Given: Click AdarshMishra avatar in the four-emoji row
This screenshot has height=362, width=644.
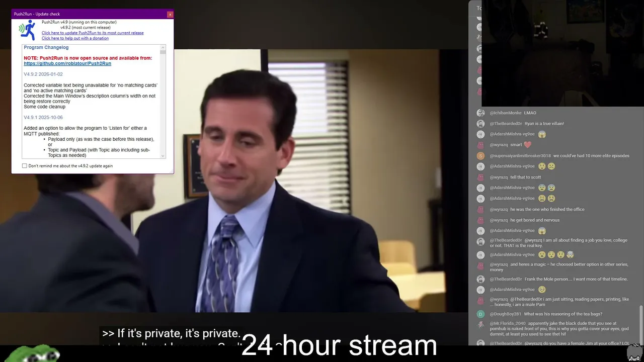Looking at the screenshot, I should tap(480, 255).
